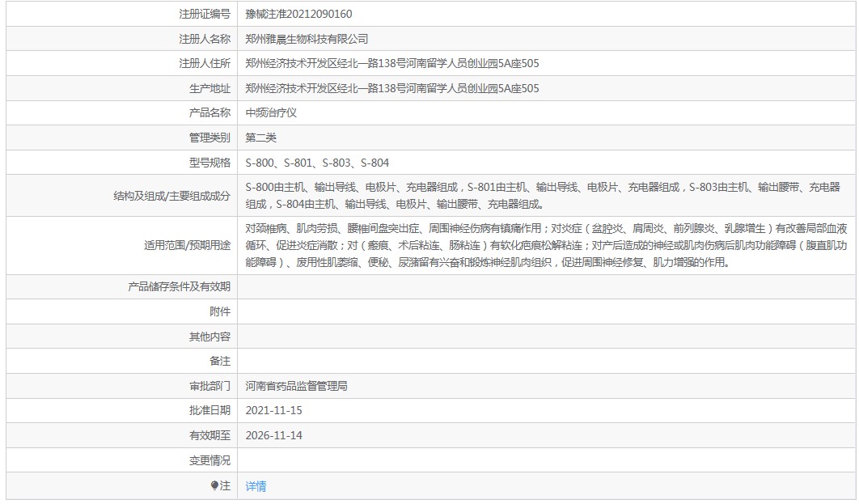
Task: Click the label 备注
Action: tap(220, 361)
